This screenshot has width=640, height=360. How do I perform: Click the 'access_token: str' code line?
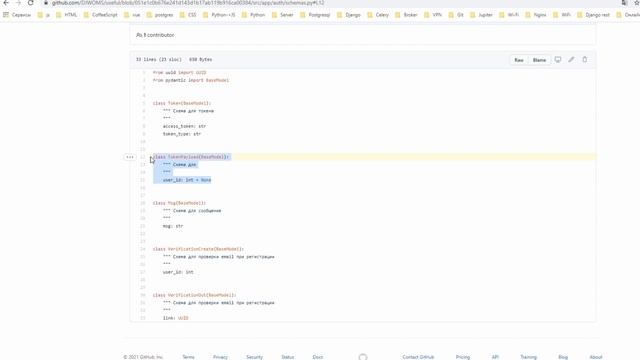click(184, 127)
